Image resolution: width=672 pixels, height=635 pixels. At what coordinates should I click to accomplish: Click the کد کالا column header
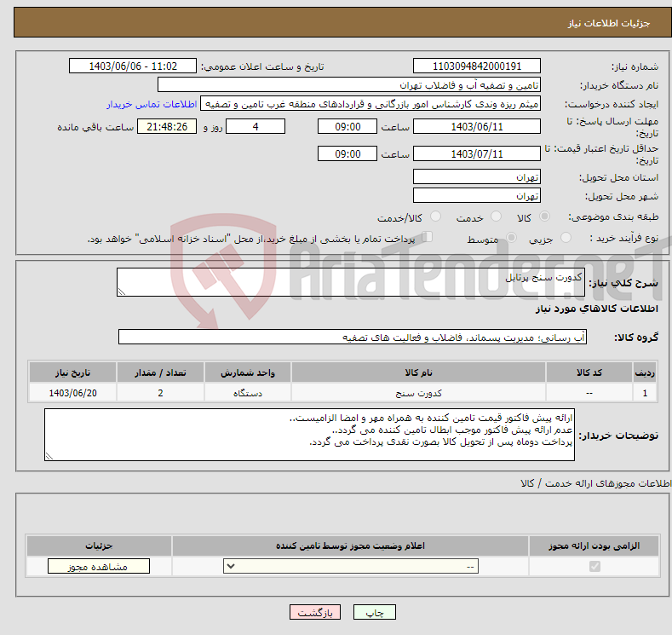pos(589,372)
